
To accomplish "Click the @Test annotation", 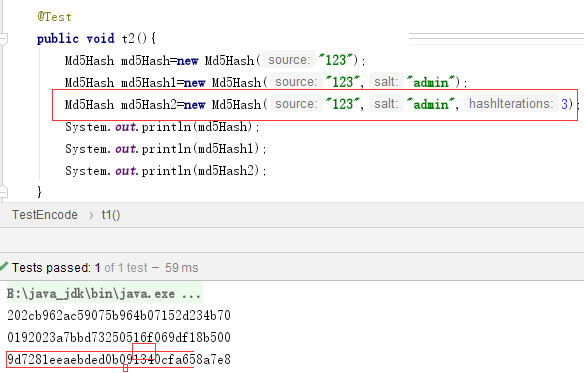I will point(54,17).
